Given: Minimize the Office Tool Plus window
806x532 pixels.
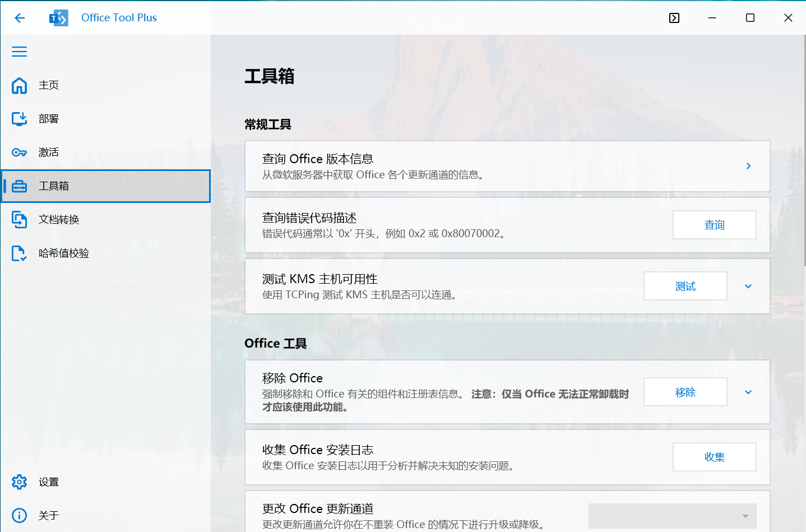Looking at the screenshot, I should (x=712, y=18).
